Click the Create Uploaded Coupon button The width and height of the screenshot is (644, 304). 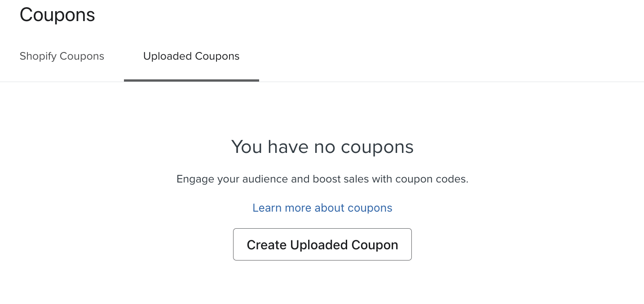click(322, 244)
